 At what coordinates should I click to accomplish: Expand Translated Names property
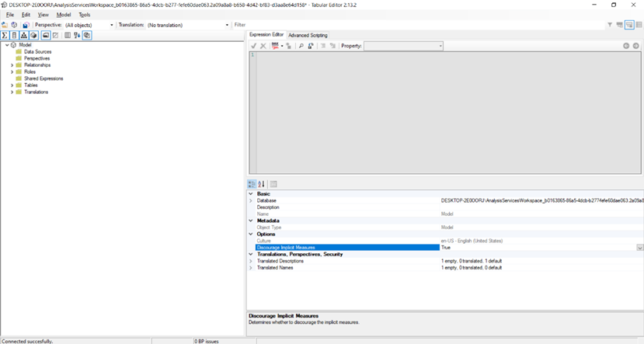click(251, 268)
